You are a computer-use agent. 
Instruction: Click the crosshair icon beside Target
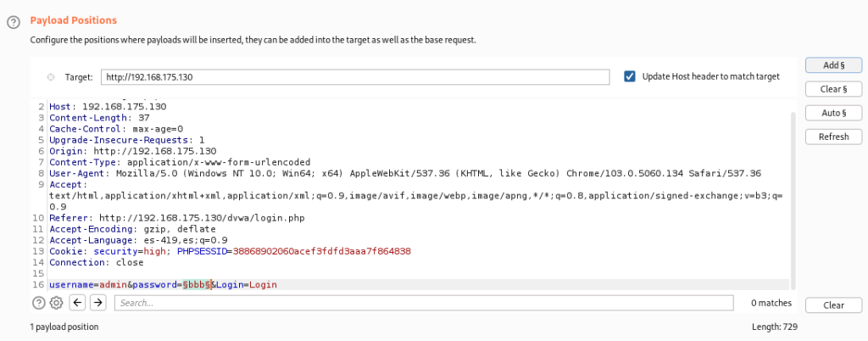50,77
